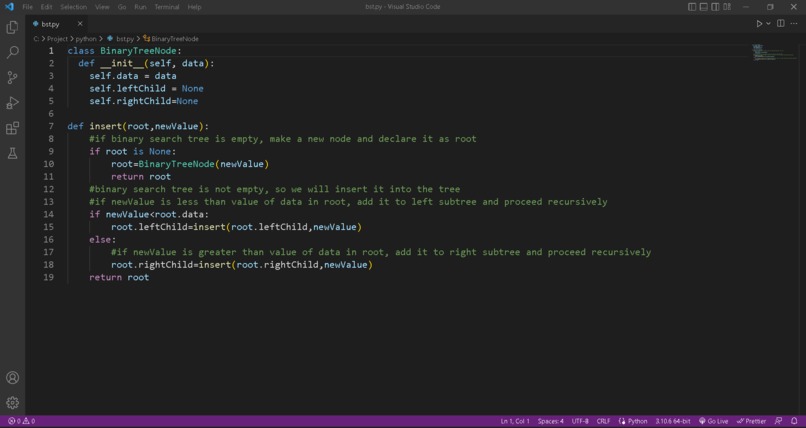
Task: Run the Python file with play button
Action: pos(759,24)
